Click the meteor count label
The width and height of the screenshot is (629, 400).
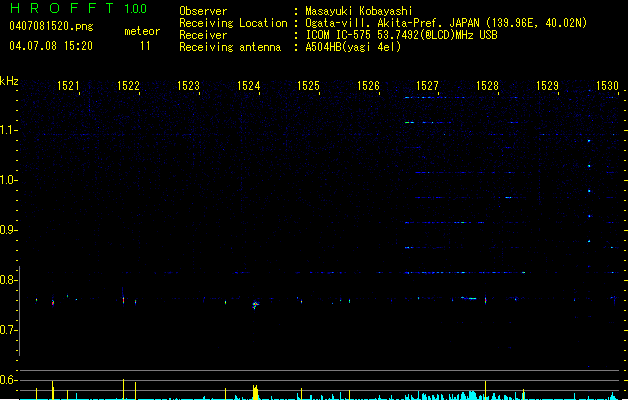tap(142, 31)
